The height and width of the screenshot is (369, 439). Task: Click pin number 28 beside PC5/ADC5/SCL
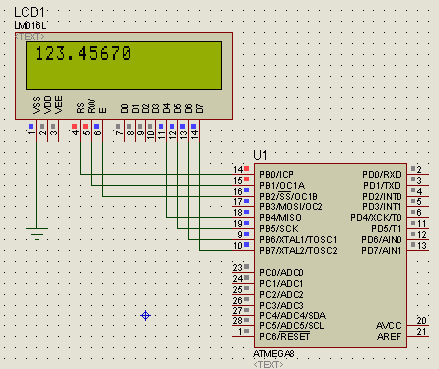tap(237, 321)
